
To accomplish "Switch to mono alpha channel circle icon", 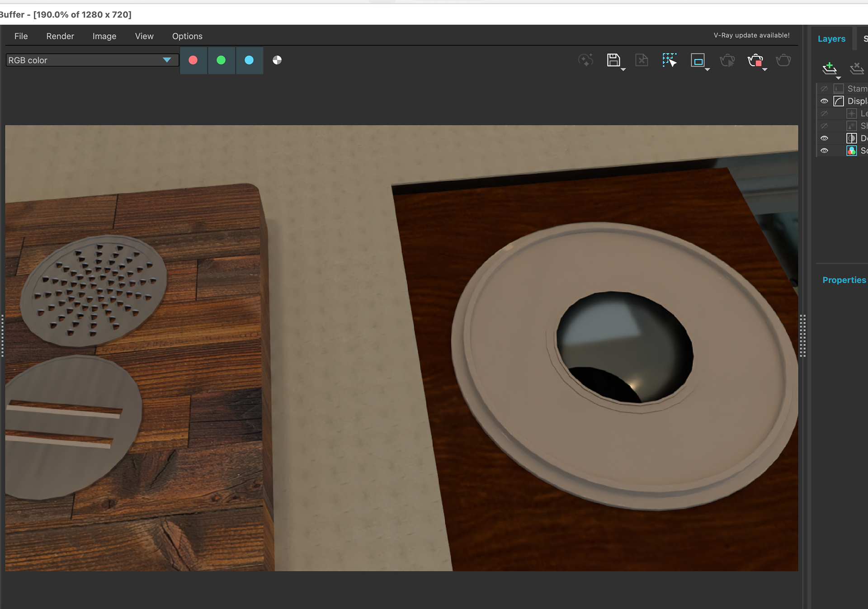I will click(277, 60).
